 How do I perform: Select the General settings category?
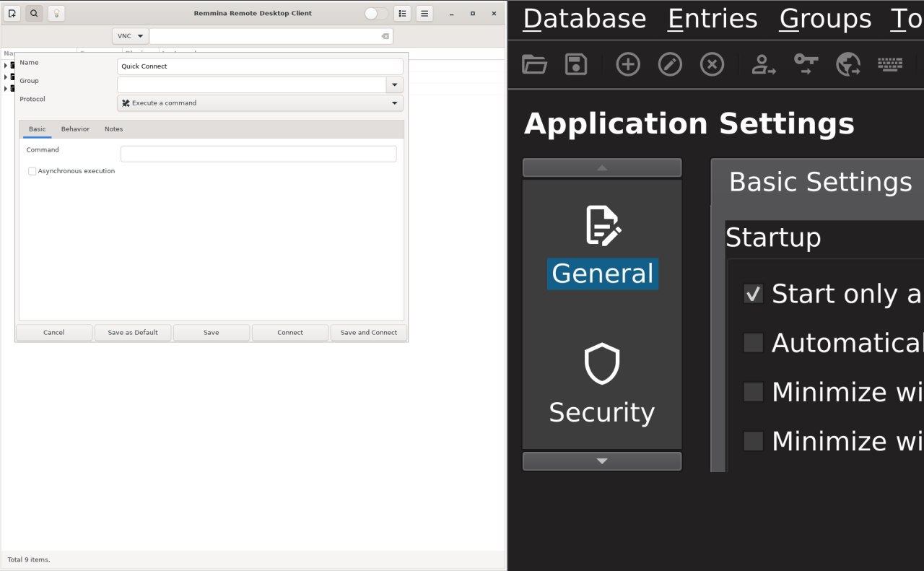click(602, 247)
